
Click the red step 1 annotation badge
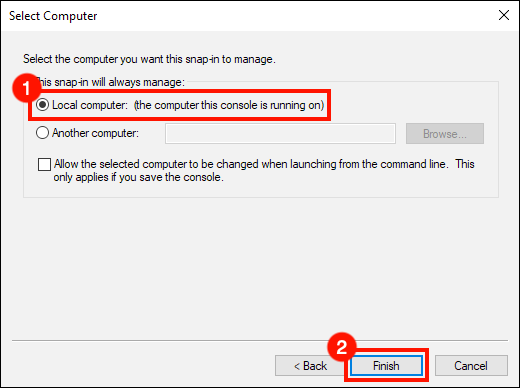tap(26, 88)
